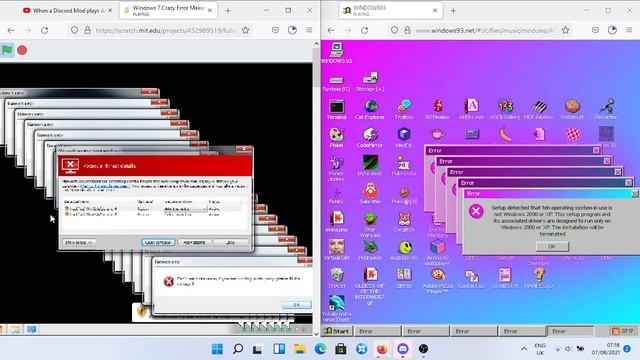This screenshot has width=640, height=360.
Task: Open the Byte Beat icon
Action: click(x=370, y=165)
